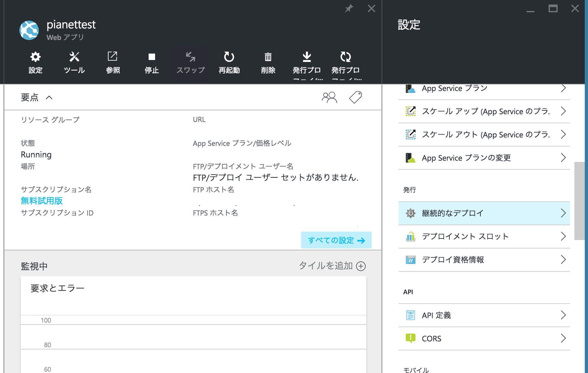588x373 pixels.
Task: Click the App Service プランの変更 icon
Action: click(411, 158)
